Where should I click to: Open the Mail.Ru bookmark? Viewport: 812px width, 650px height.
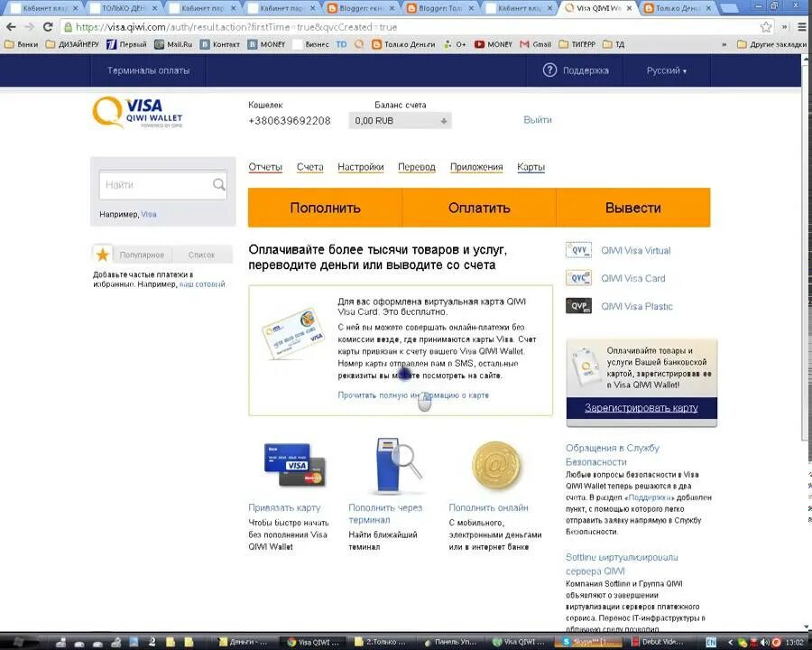[x=173, y=44]
